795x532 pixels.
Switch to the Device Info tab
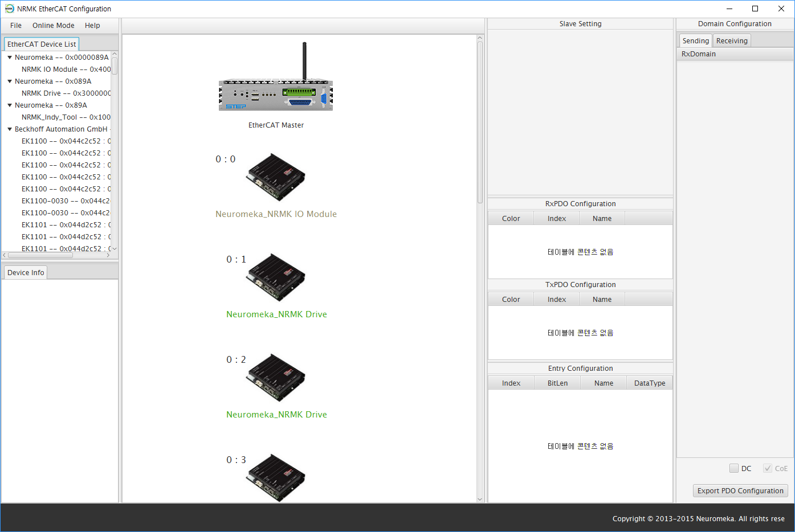click(26, 272)
